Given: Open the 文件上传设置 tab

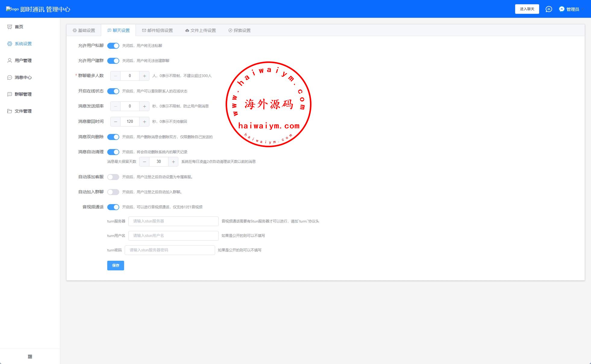Looking at the screenshot, I should pyautogui.click(x=200, y=30).
